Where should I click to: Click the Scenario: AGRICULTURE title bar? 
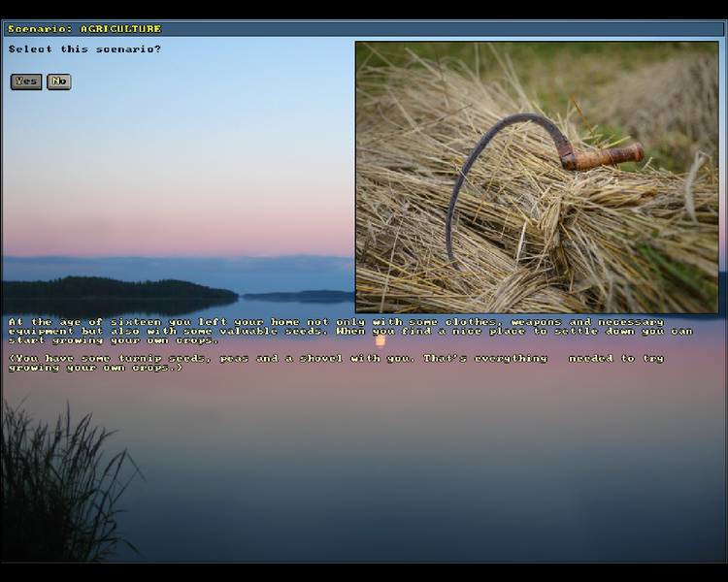pyautogui.click(x=364, y=29)
